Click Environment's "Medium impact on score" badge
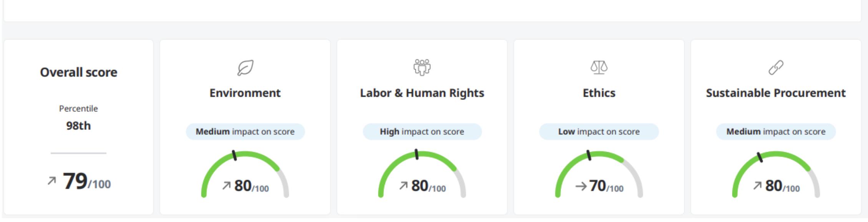The image size is (868, 222). pyautogui.click(x=245, y=132)
